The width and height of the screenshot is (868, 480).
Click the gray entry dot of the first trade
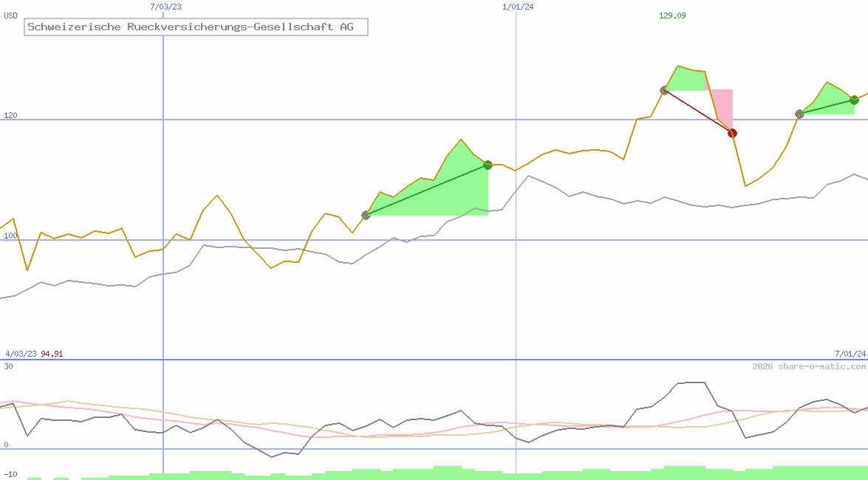366,215
